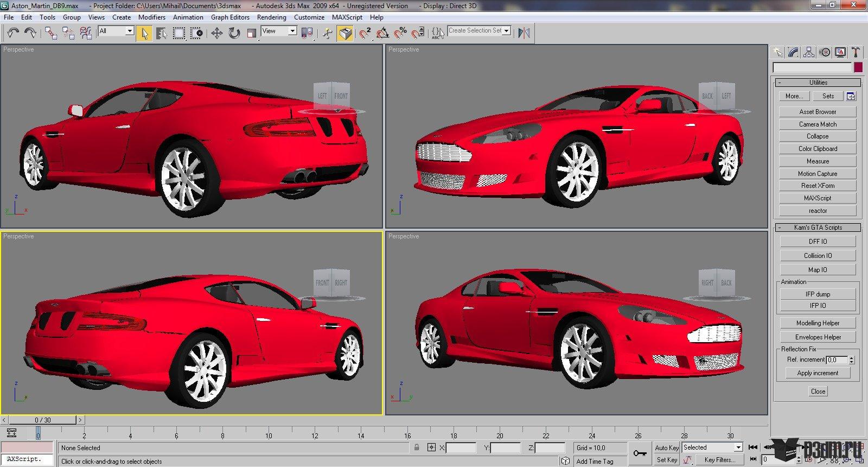
Task: Click the DFF IO button
Action: click(x=818, y=242)
